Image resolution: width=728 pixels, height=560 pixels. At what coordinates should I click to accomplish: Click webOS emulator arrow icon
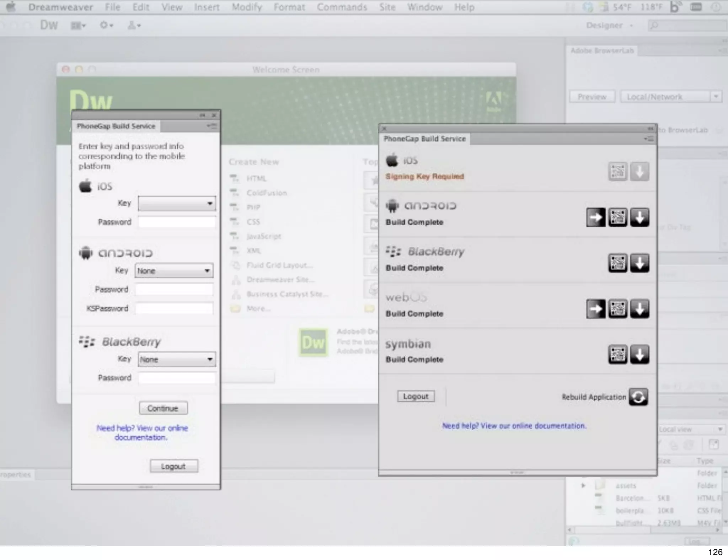click(x=596, y=309)
